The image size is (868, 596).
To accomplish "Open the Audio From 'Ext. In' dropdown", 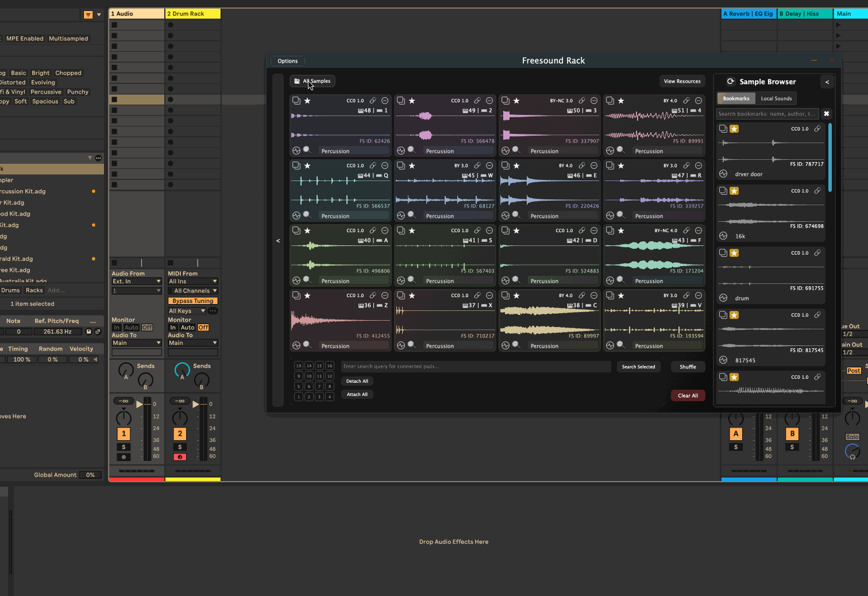I will [x=136, y=282].
